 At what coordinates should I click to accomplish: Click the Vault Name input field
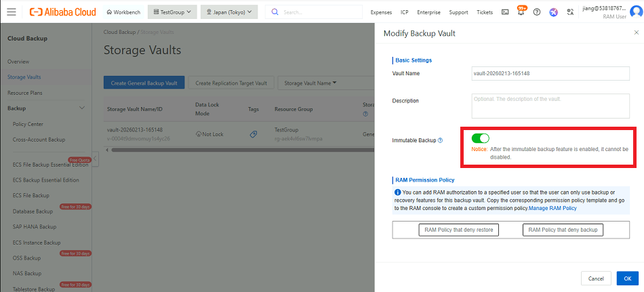[x=550, y=73]
